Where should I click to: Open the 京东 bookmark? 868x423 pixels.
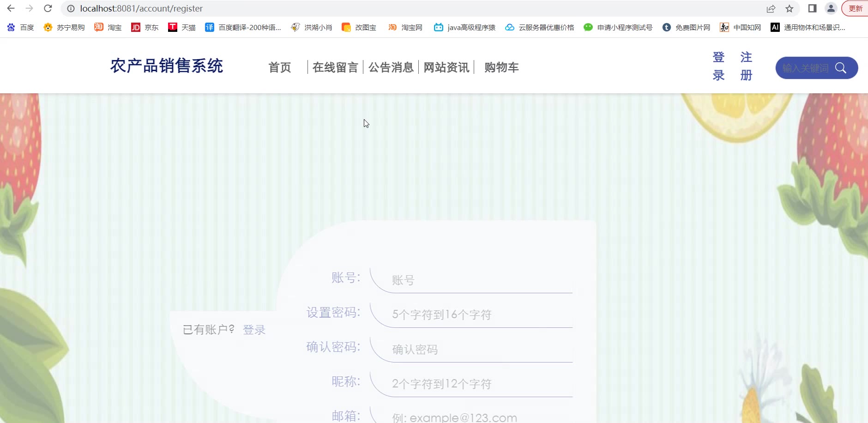point(145,27)
